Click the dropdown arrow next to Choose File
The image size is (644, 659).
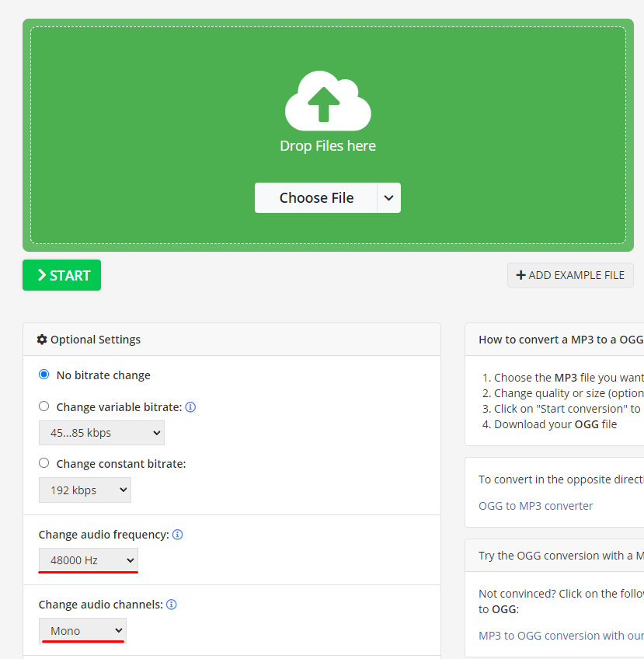388,197
